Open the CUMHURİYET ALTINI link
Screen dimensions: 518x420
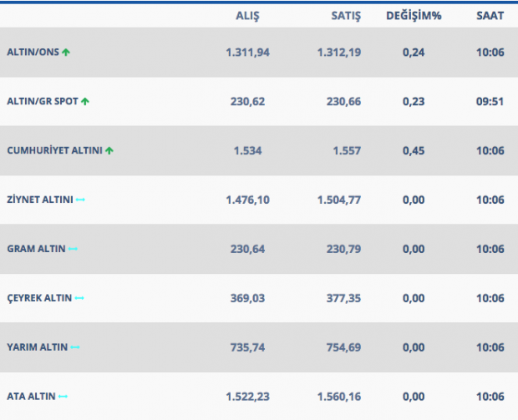53,150
